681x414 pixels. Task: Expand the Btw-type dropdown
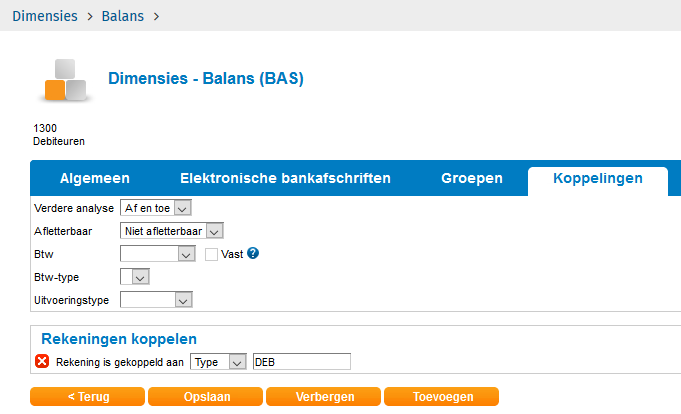pos(134,277)
